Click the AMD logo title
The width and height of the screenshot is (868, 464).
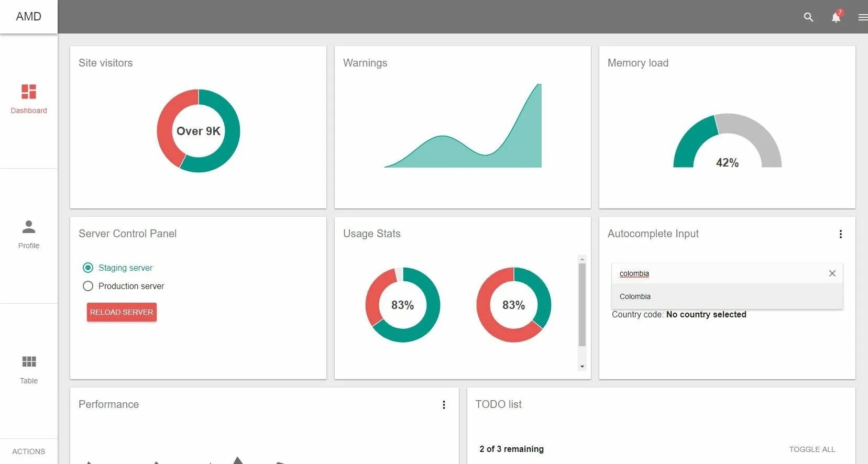29,17
